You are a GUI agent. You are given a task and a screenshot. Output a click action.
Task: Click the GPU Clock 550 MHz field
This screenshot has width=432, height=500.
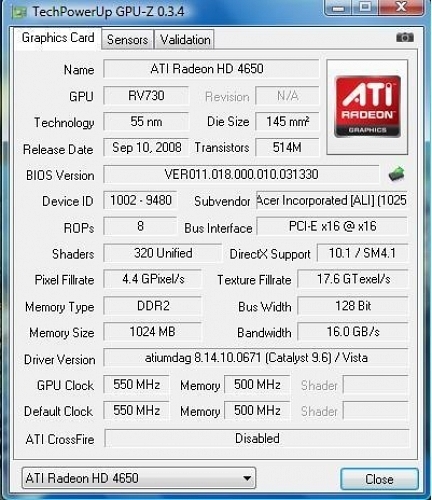(136, 384)
